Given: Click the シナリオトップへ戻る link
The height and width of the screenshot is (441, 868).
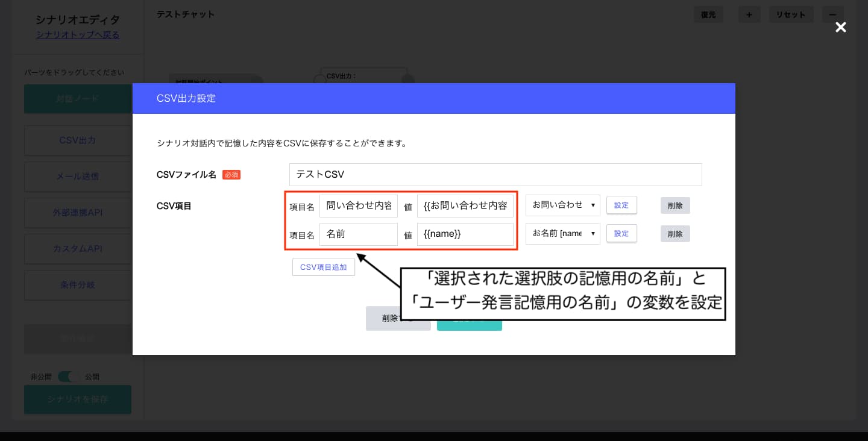Looking at the screenshot, I should coord(78,35).
